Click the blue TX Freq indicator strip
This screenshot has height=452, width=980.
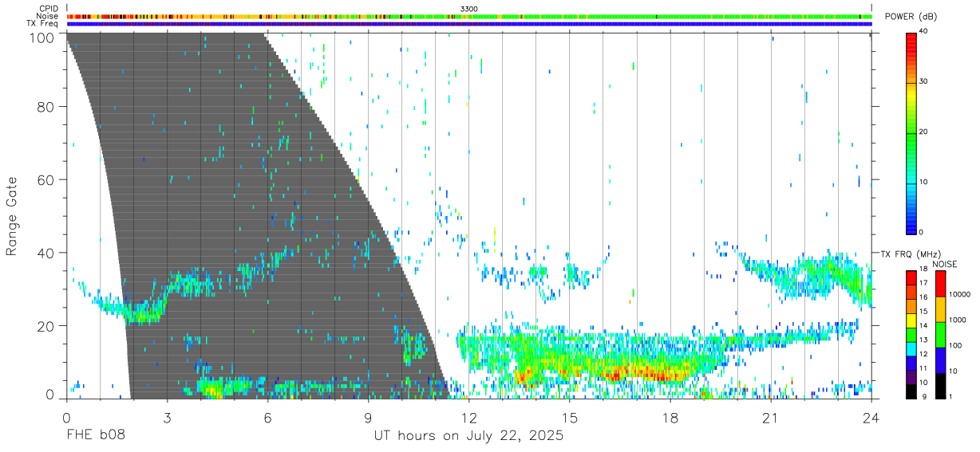coord(469,24)
